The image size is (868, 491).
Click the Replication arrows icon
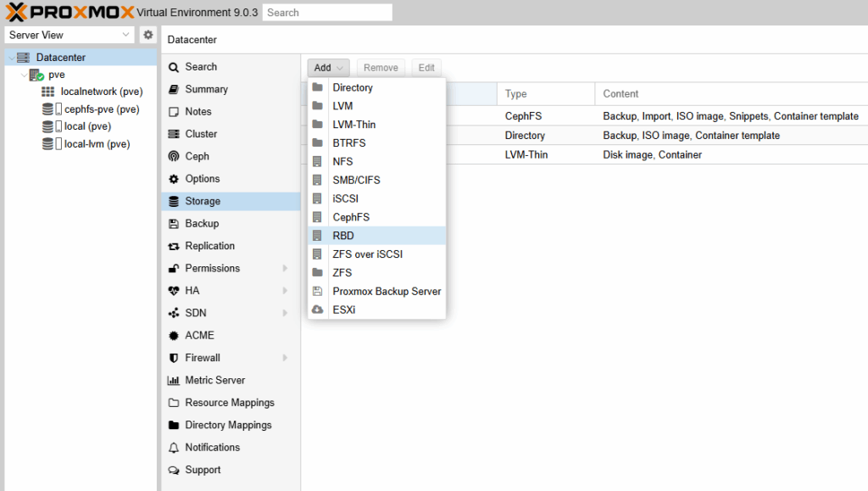tap(174, 246)
